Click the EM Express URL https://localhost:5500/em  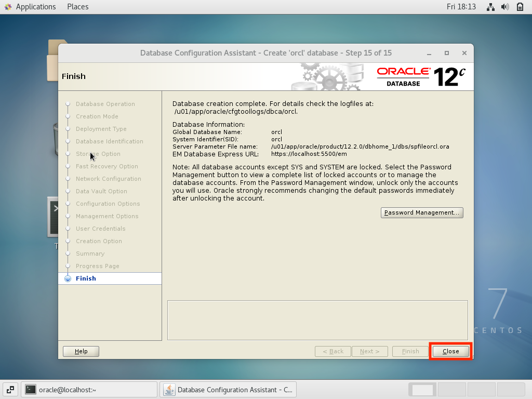(309, 154)
